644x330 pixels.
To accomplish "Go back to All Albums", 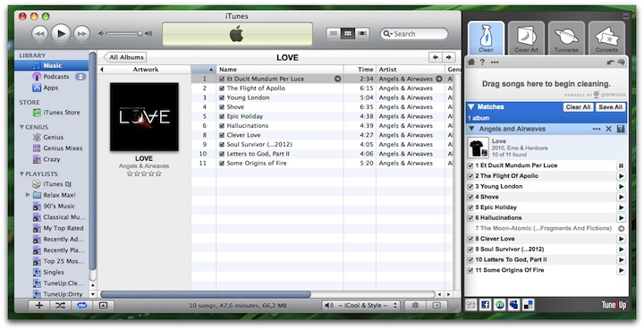I will pos(125,57).
